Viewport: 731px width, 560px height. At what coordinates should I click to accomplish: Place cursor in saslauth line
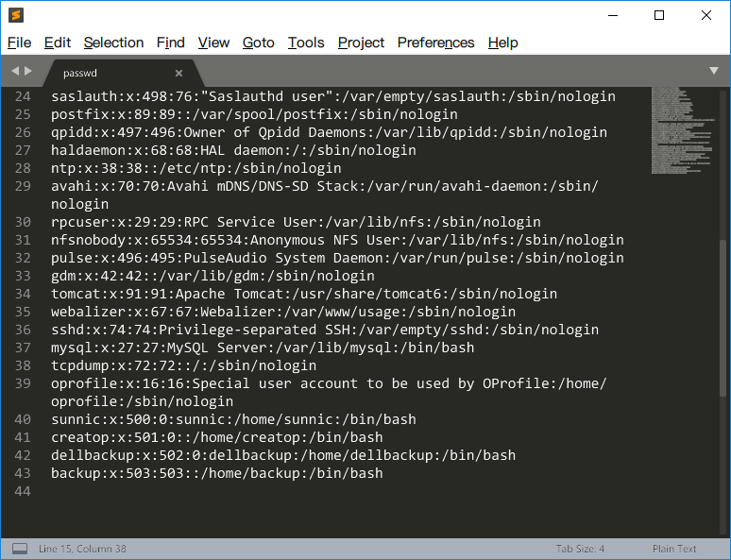point(333,96)
